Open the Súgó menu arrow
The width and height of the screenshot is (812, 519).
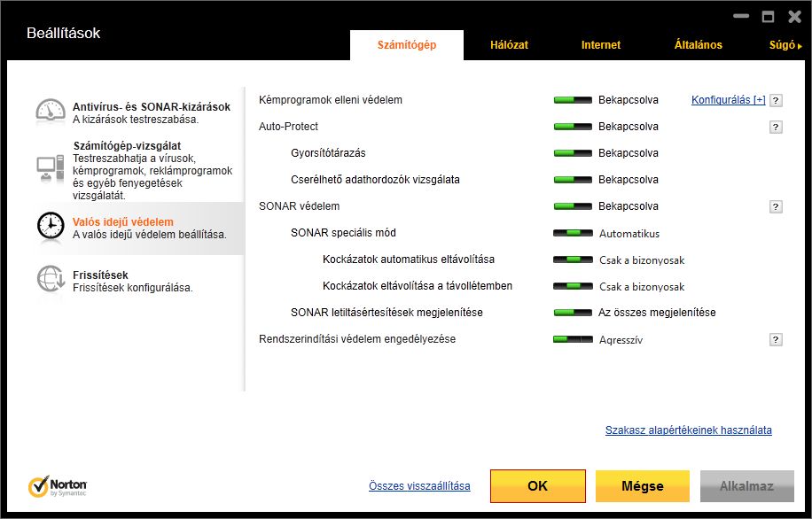(x=800, y=47)
